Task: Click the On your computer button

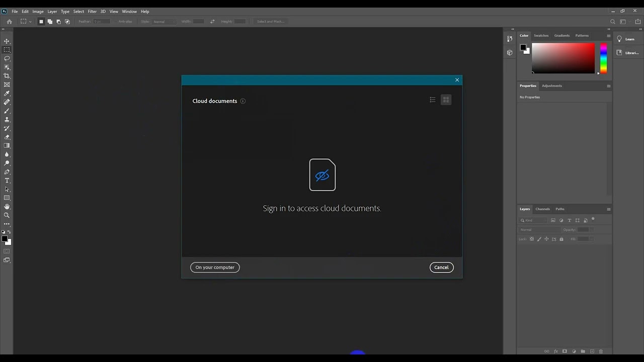Action: tap(215, 267)
